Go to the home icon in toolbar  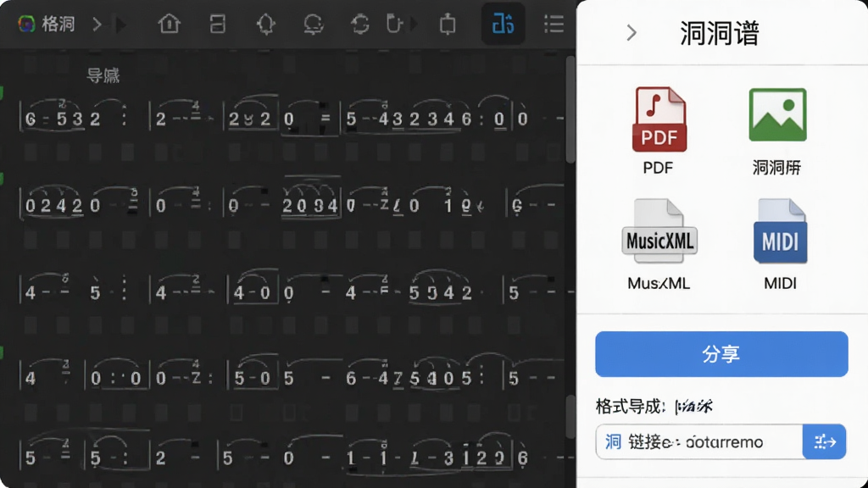pyautogui.click(x=169, y=24)
